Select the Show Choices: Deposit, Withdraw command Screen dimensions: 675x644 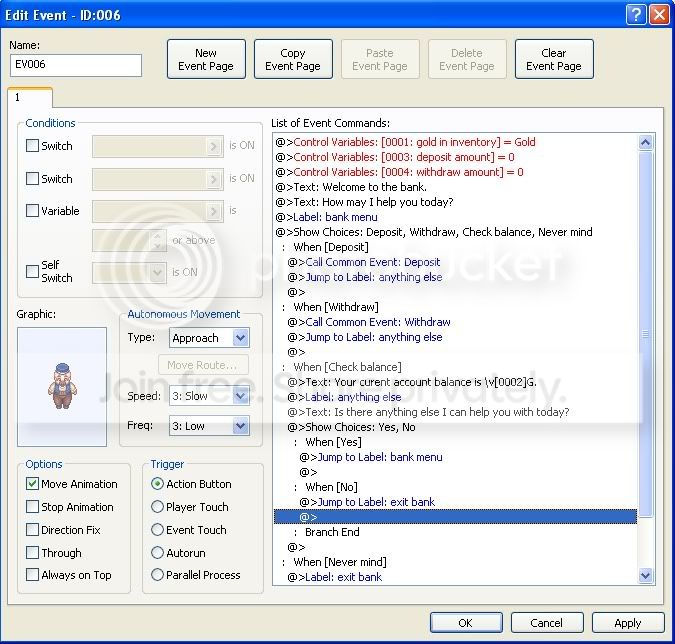pyautogui.click(x=440, y=232)
